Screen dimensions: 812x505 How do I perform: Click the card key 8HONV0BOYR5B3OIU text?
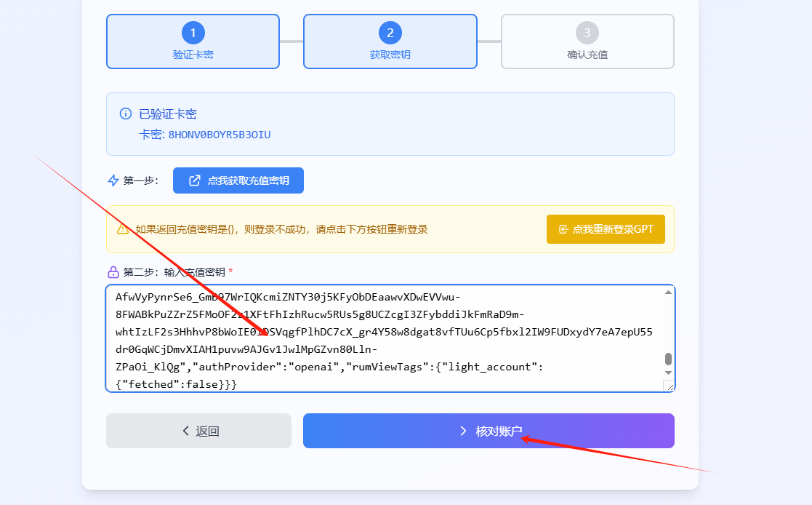pos(220,135)
